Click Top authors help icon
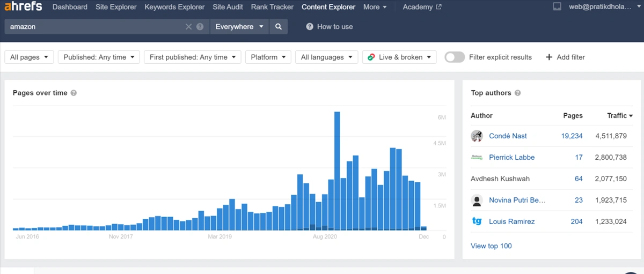 (x=517, y=93)
